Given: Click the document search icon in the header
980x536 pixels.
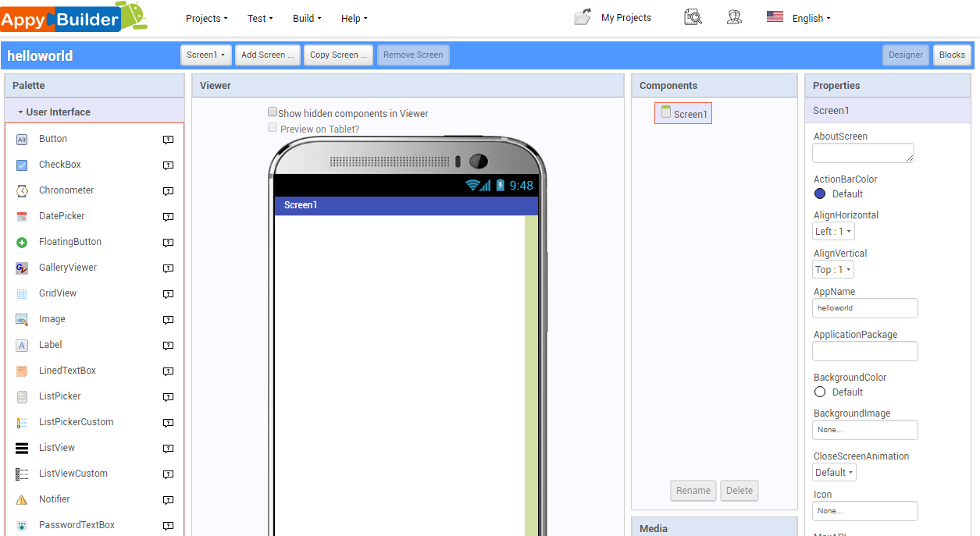Looking at the screenshot, I should 692,16.
